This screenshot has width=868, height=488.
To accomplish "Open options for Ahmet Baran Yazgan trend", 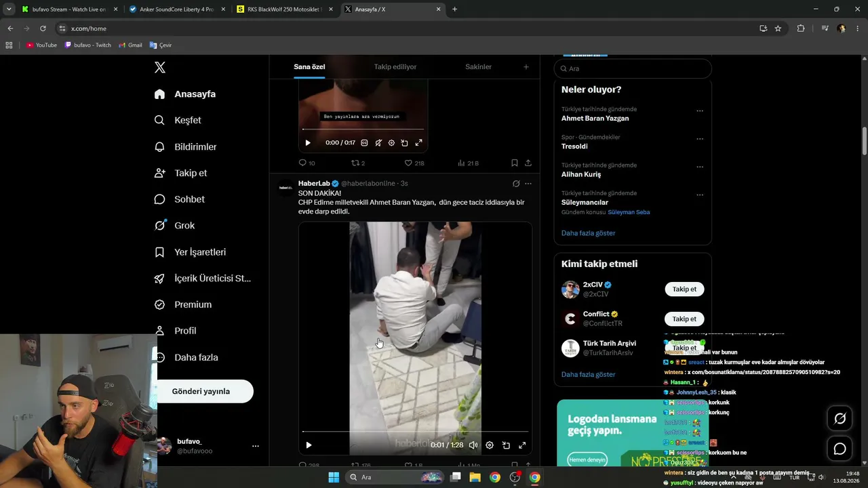I will 700,111.
